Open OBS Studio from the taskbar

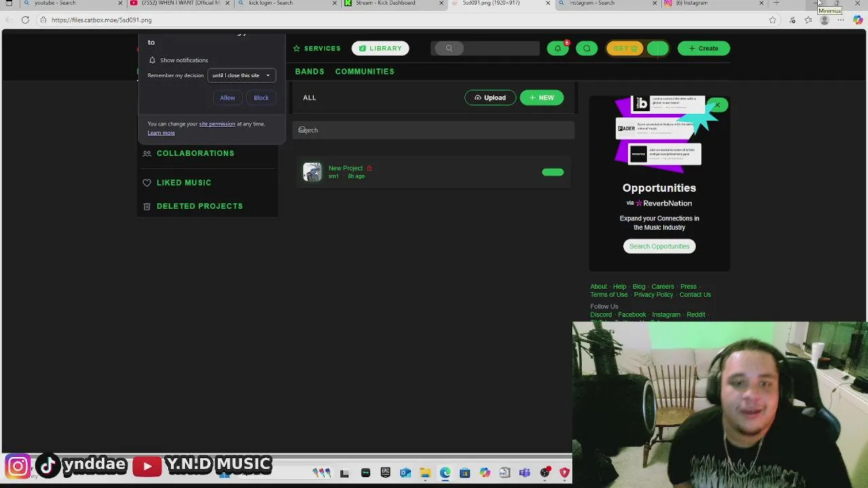click(x=545, y=472)
